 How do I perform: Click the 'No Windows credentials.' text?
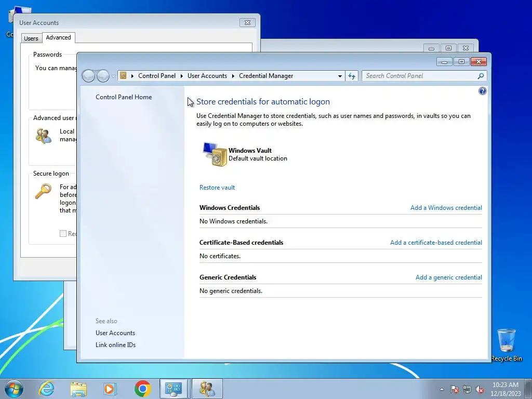pyautogui.click(x=233, y=221)
